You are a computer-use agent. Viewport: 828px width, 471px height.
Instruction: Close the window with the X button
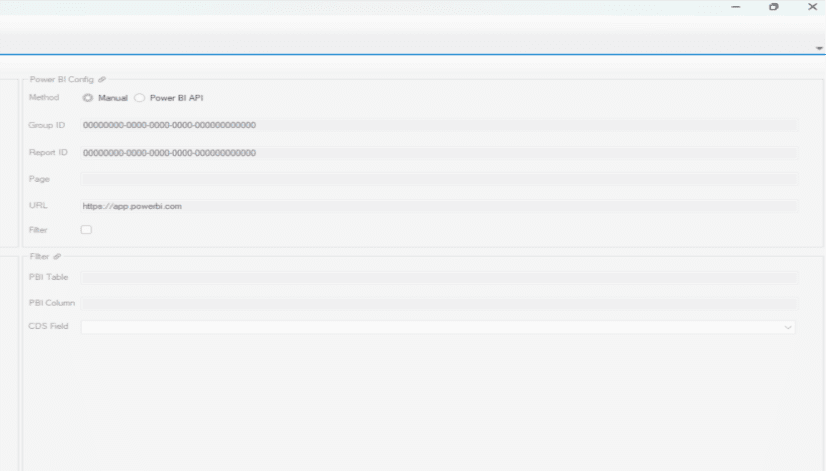811,7
